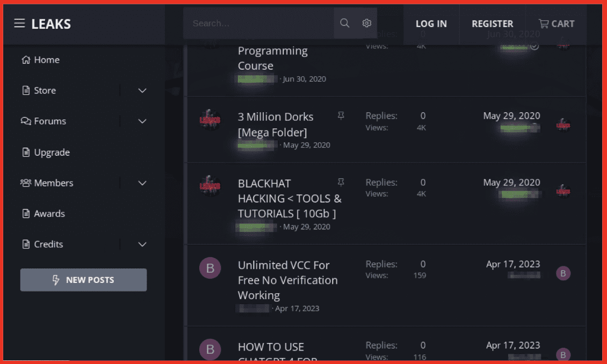The height and width of the screenshot is (364, 607).
Task: Open the LOG IN page
Action: pos(431,24)
